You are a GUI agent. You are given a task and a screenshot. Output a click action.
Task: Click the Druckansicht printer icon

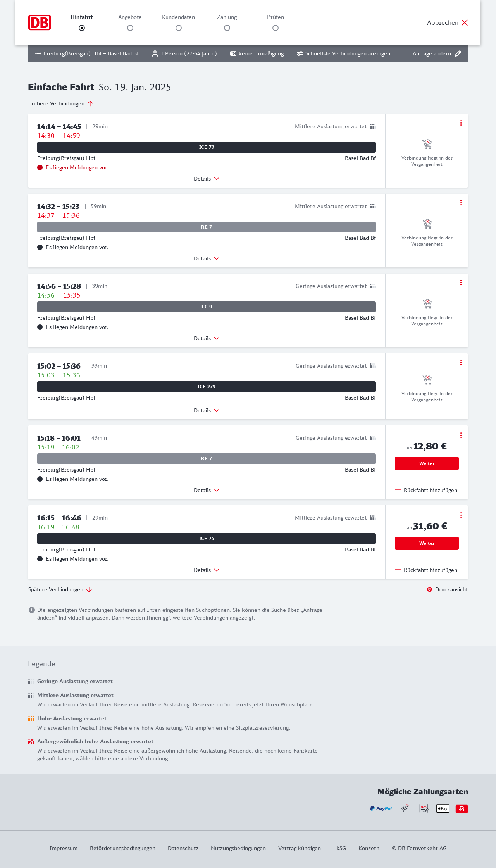coord(429,589)
